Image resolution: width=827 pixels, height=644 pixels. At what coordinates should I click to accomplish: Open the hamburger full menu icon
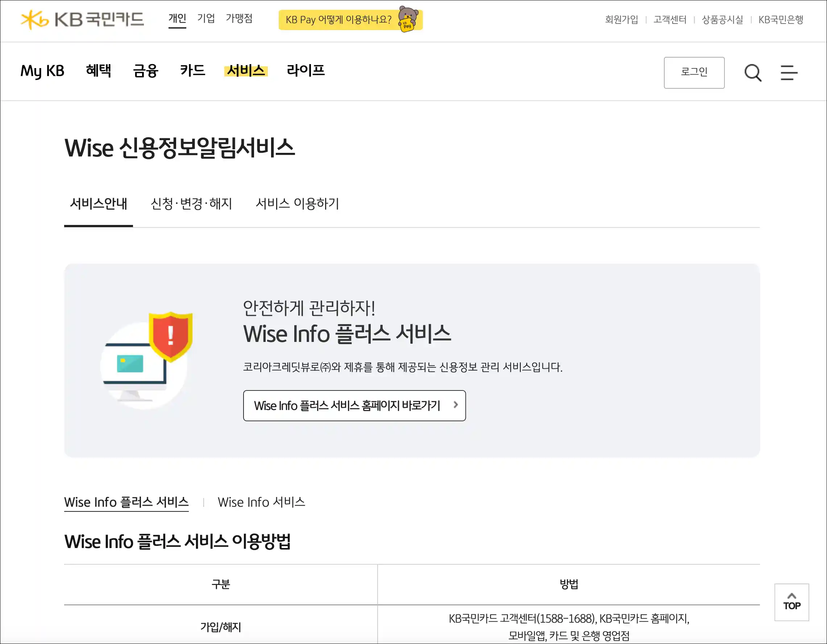[789, 73]
